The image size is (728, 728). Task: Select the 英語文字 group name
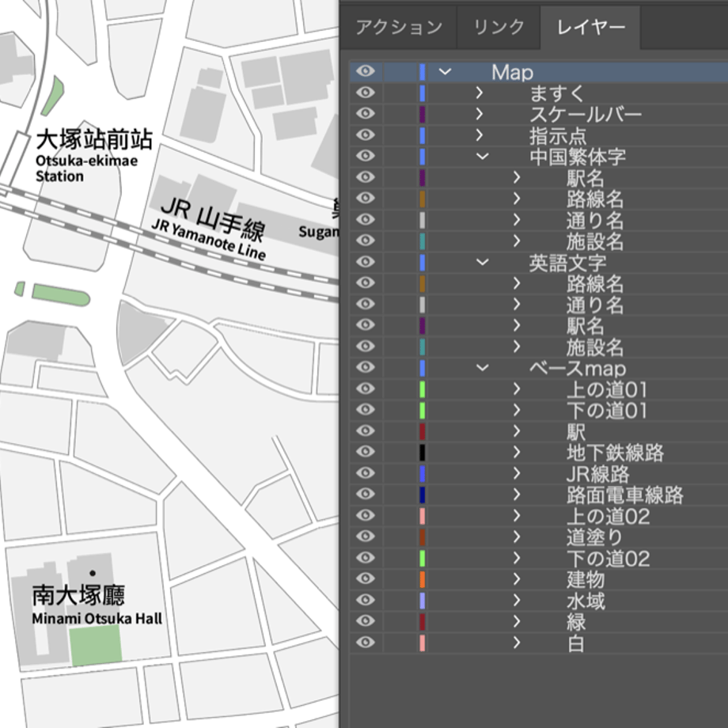click(x=567, y=263)
